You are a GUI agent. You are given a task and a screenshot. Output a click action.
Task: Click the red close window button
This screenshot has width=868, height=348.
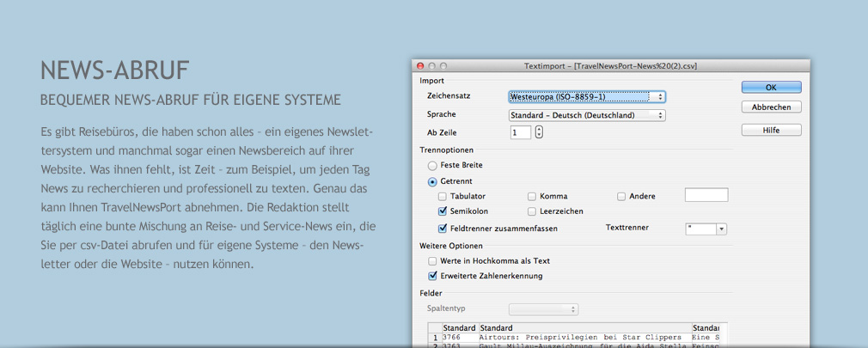tap(420, 66)
